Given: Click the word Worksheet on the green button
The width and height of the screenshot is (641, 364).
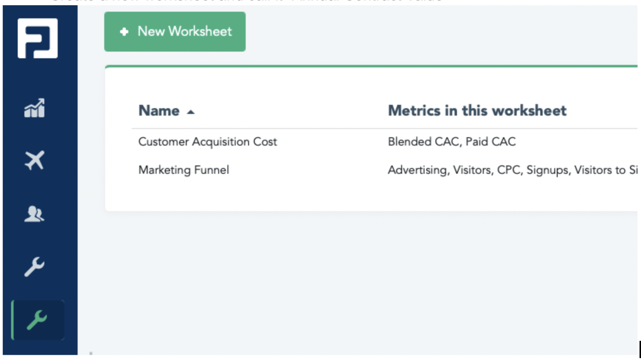Looking at the screenshot, I should tap(200, 32).
